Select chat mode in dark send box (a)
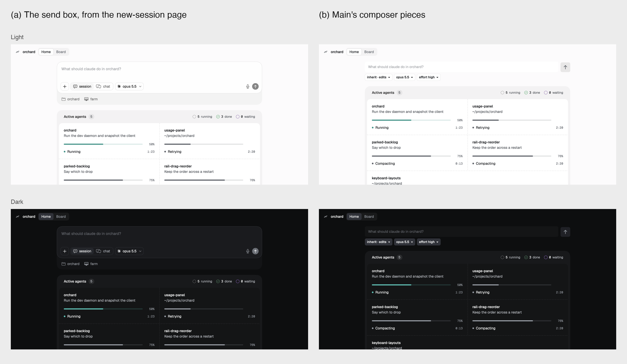 tap(103, 251)
